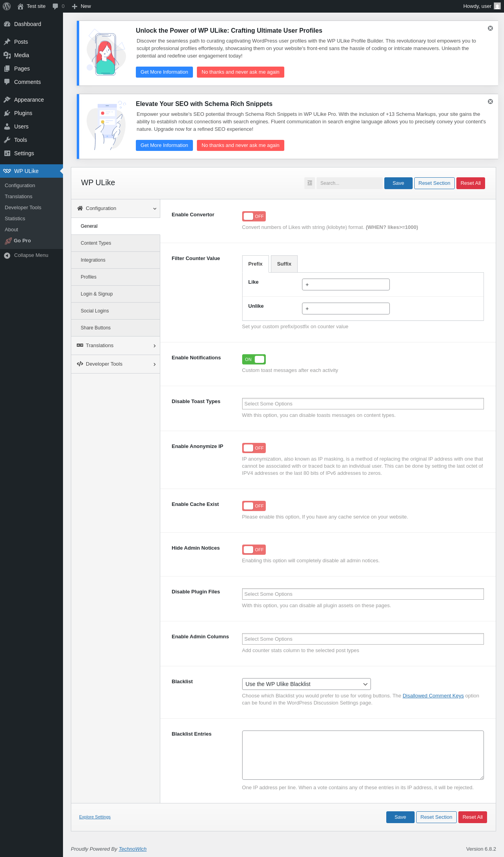Open the Content Types tab
Viewport: 504px width, 857px height.
pos(115,243)
